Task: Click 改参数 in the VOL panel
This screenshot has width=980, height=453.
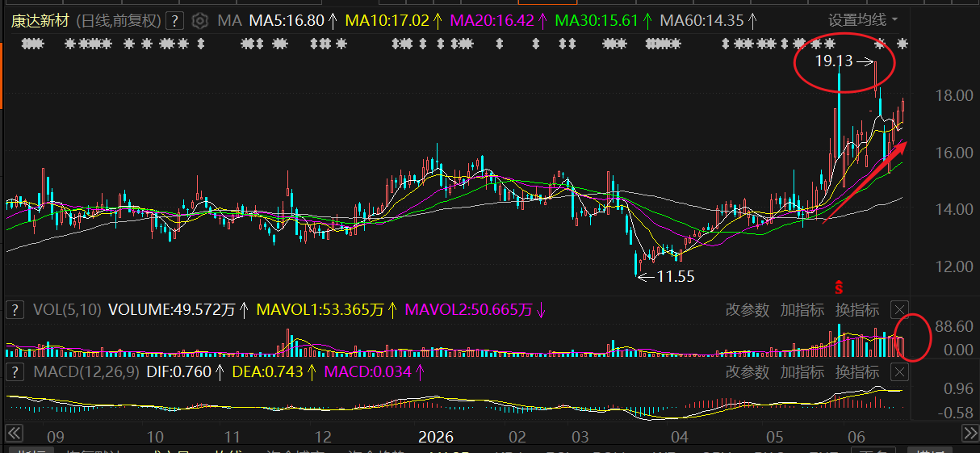Action: 748,309
